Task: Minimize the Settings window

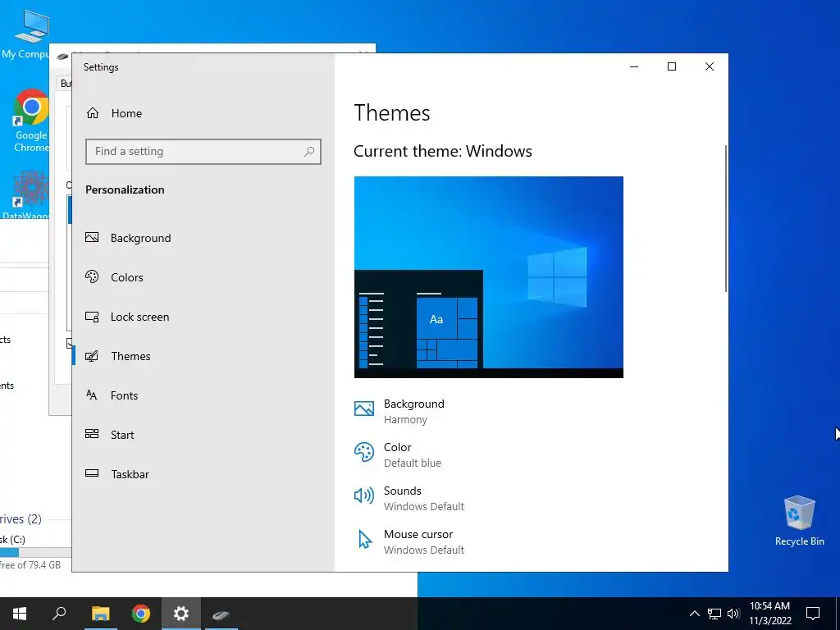Action: pyautogui.click(x=634, y=66)
